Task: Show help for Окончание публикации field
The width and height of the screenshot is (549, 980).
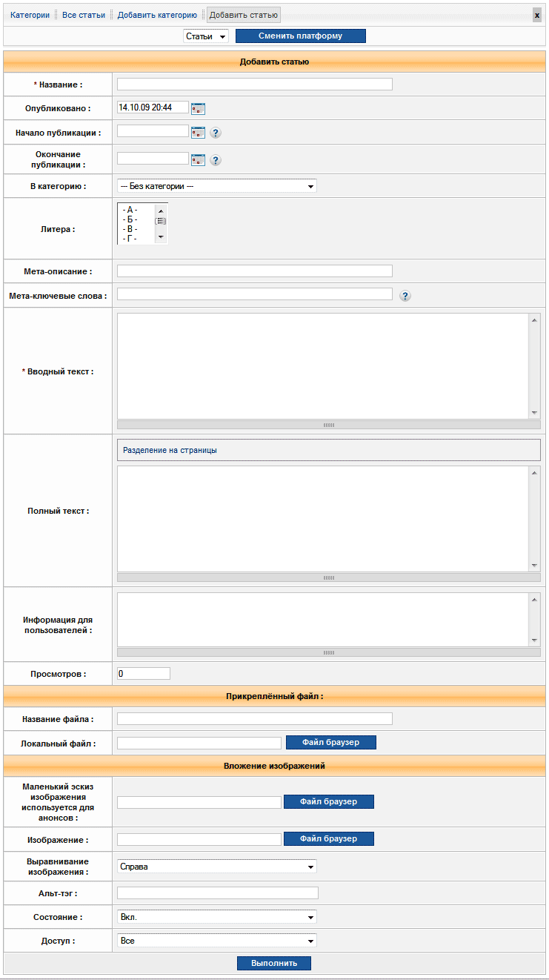Action: point(216,159)
